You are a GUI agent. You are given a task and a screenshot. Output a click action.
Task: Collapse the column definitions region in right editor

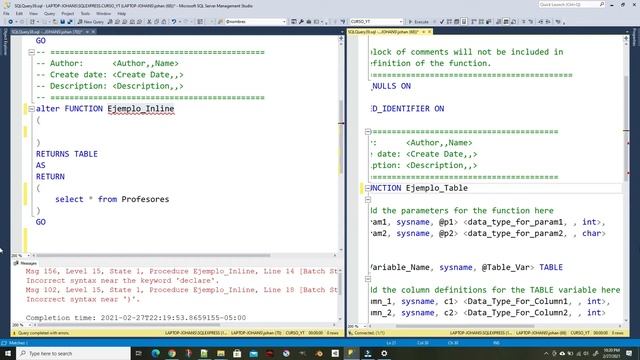(368, 279)
